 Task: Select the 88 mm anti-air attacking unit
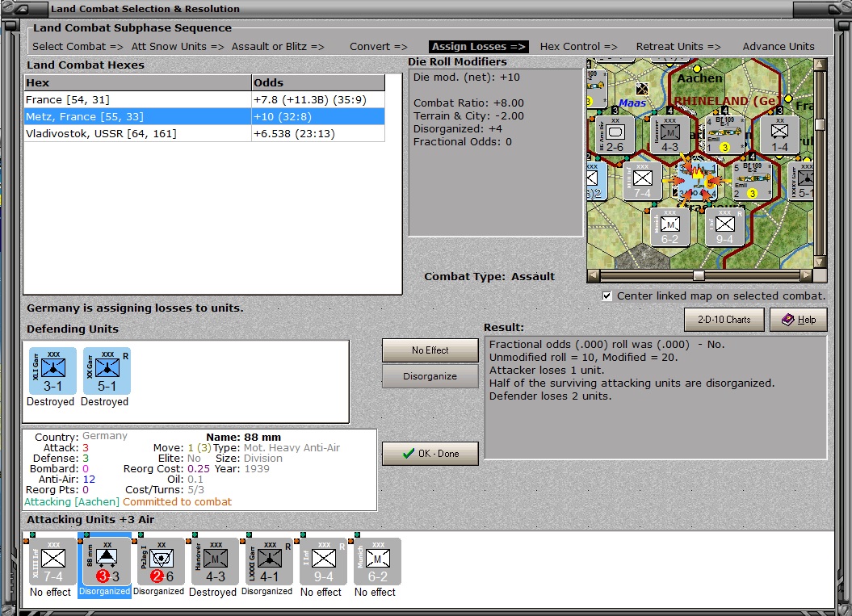tap(107, 562)
